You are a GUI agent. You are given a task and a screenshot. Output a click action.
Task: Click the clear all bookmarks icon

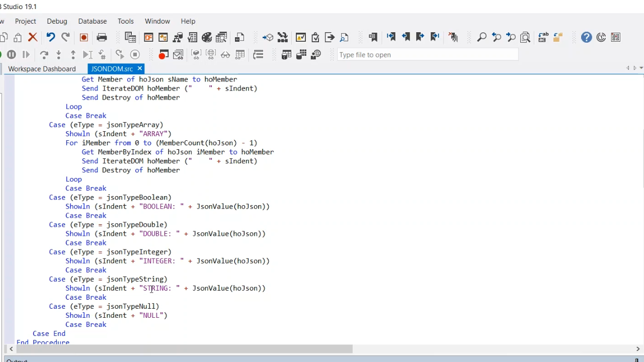[x=453, y=37]
